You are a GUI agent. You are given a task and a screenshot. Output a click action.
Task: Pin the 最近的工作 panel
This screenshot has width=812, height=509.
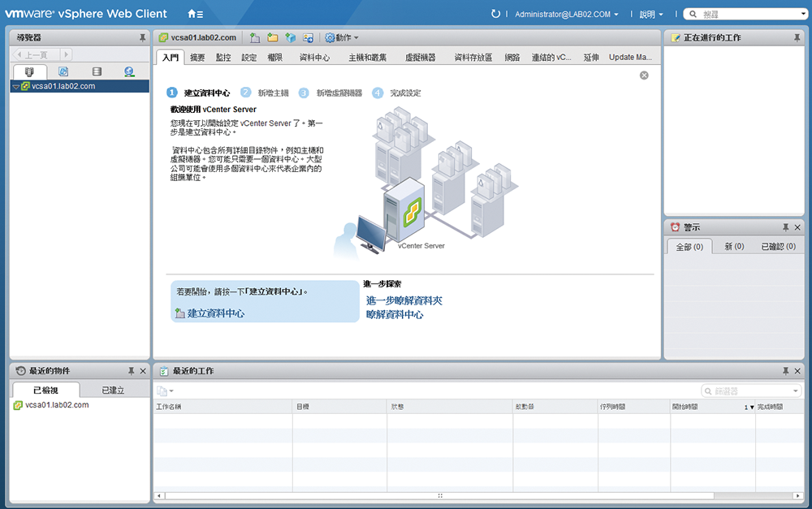coord(785,371)
